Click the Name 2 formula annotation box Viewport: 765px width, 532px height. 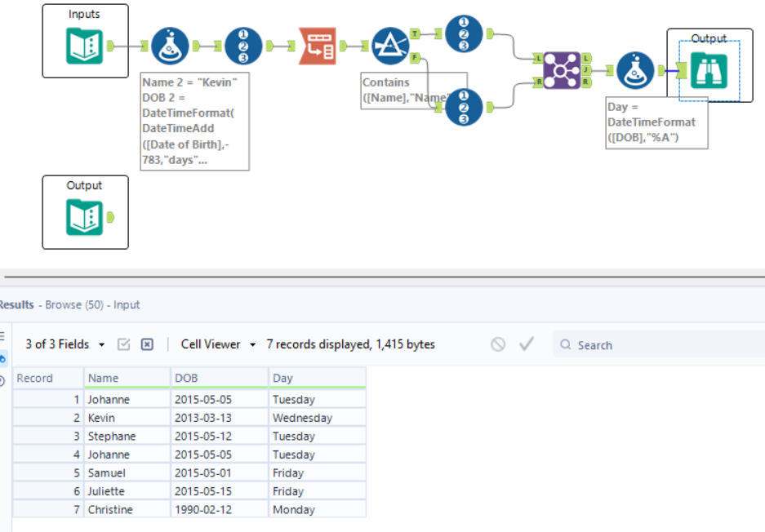tap(194, 122)
